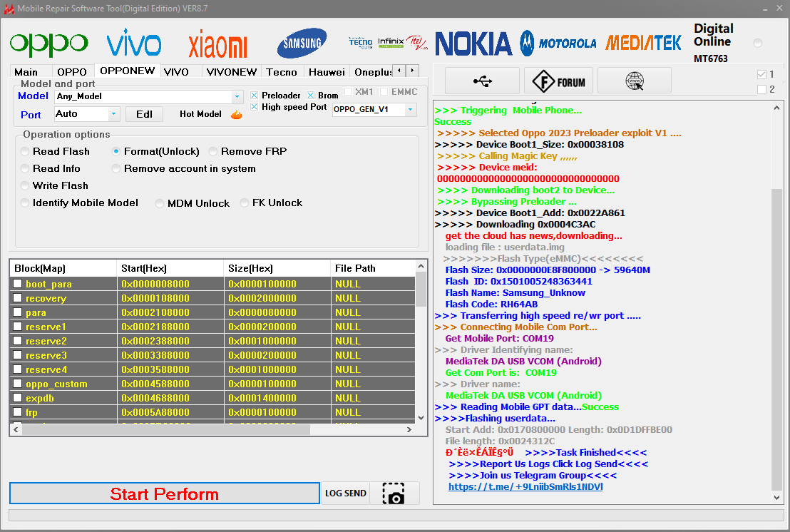Enable checkbox labeled 1
Screen dimensions: 790x532
click(x=761, y=75)
